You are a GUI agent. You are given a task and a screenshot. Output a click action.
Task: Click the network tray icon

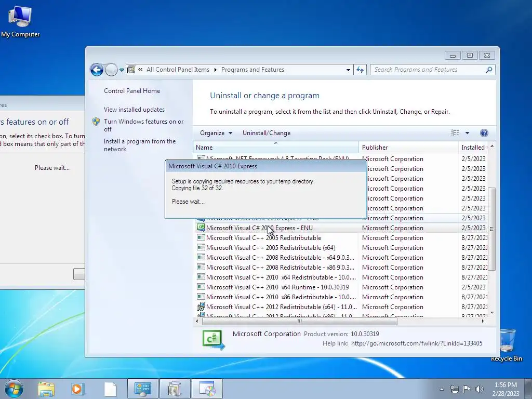(x=454, y=389)
